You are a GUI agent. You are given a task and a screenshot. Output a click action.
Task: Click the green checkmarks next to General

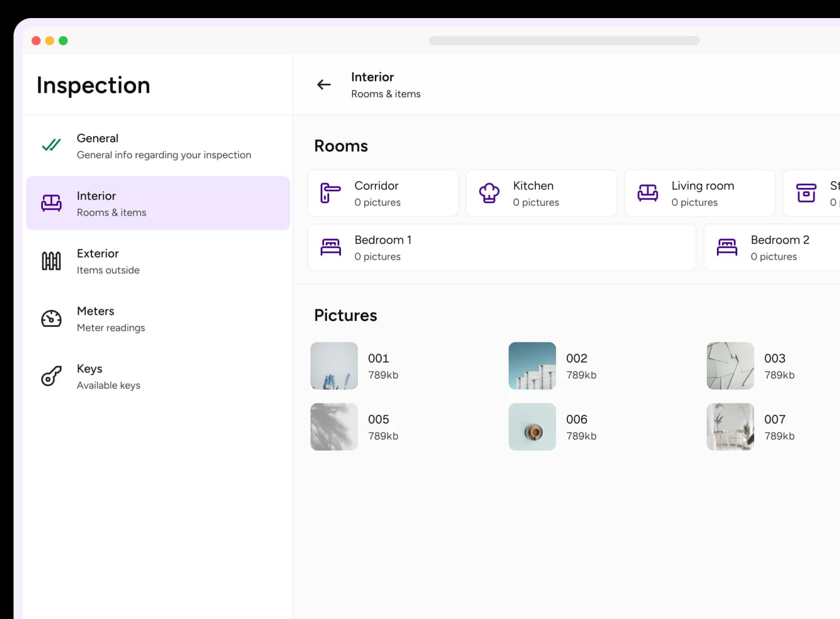point(50,145)
